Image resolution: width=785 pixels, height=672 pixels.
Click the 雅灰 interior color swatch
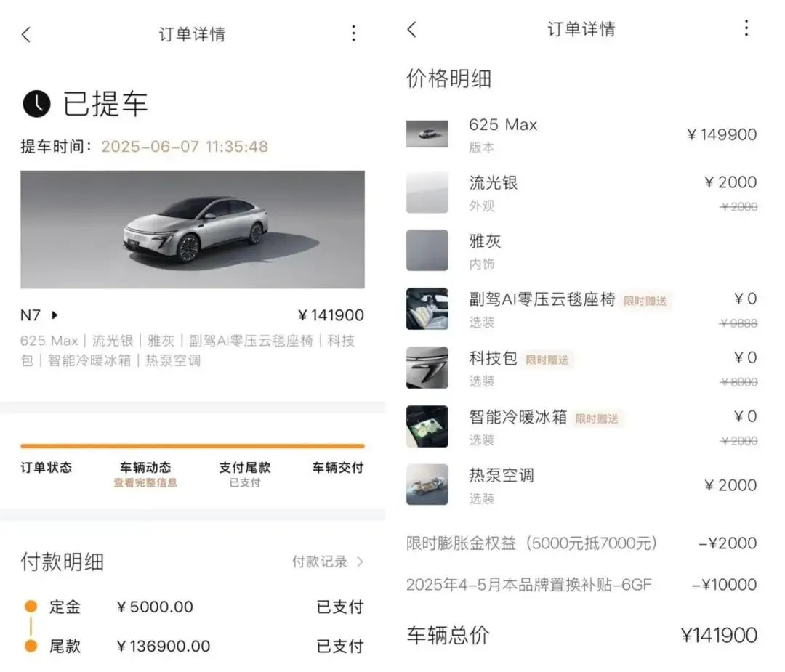(x=427, y=251)
